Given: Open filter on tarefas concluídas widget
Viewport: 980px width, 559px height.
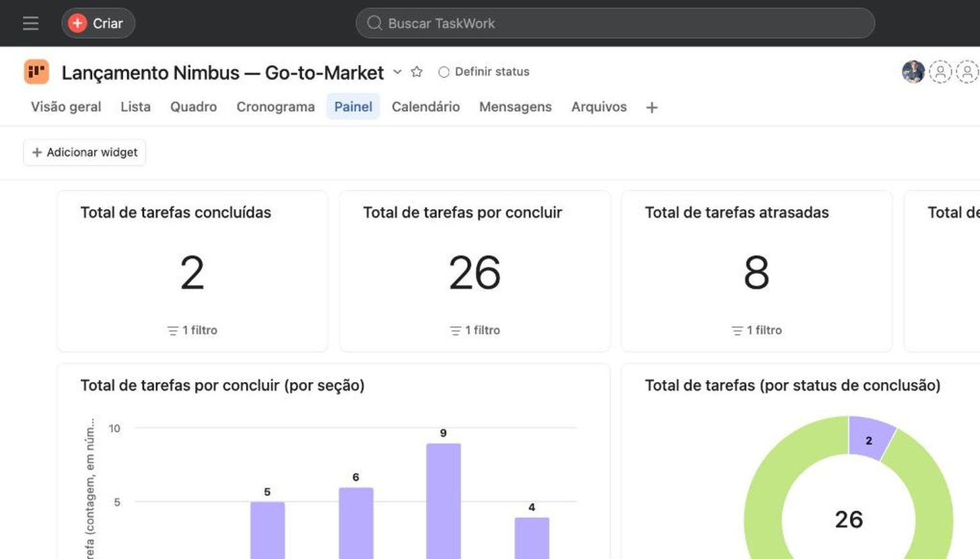Looking at the screenshot, I should pos(192,330).
